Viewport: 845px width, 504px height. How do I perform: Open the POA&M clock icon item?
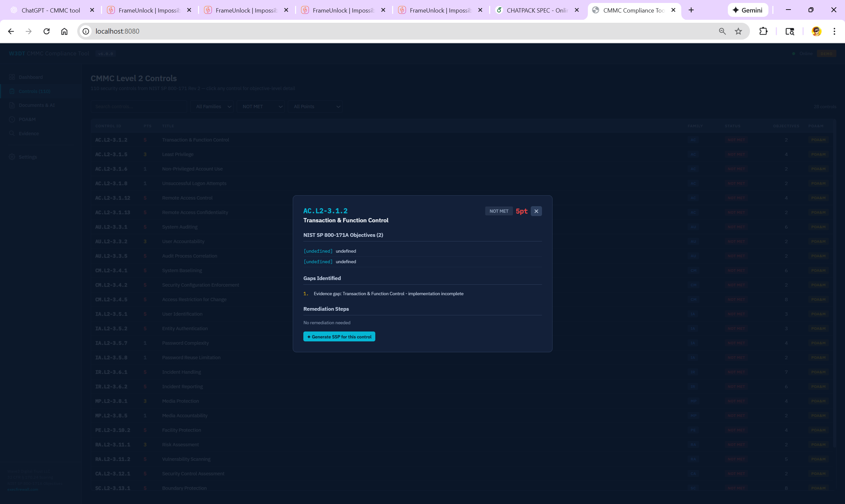coord(12,119)
